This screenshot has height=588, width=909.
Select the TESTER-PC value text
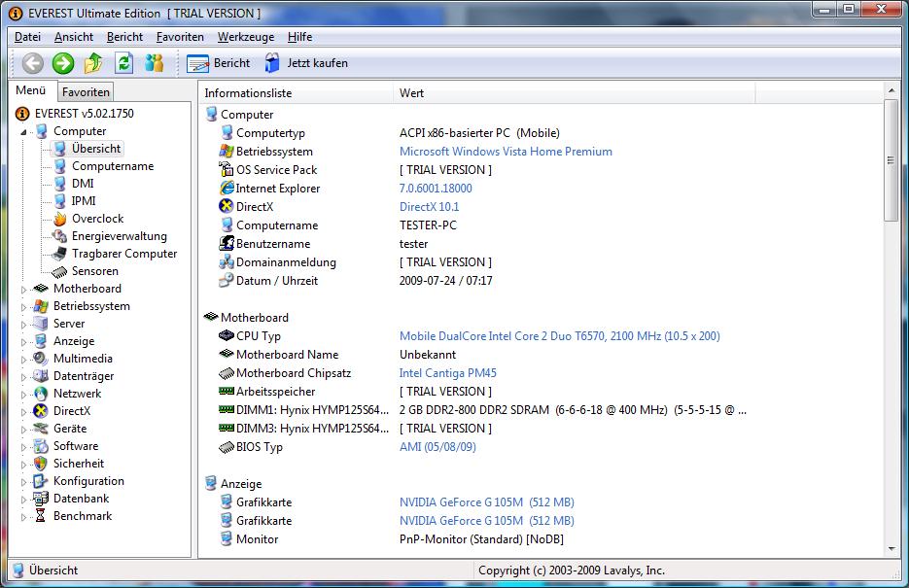pyautogui.click(x=428, y=225)
